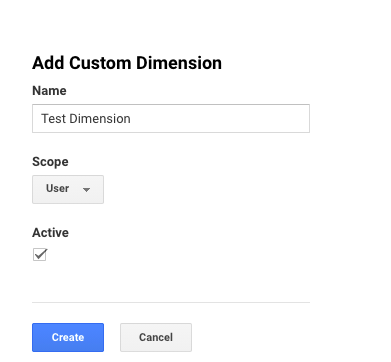Cancel adding the custom dimension
Screen dimensions: 391x362
click(x=156, y=337)
